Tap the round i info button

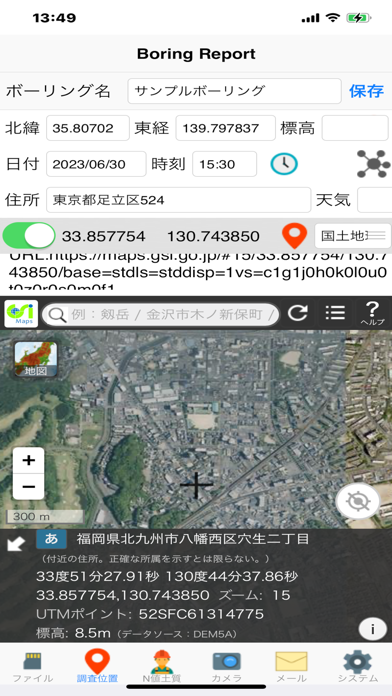(372, 629)
